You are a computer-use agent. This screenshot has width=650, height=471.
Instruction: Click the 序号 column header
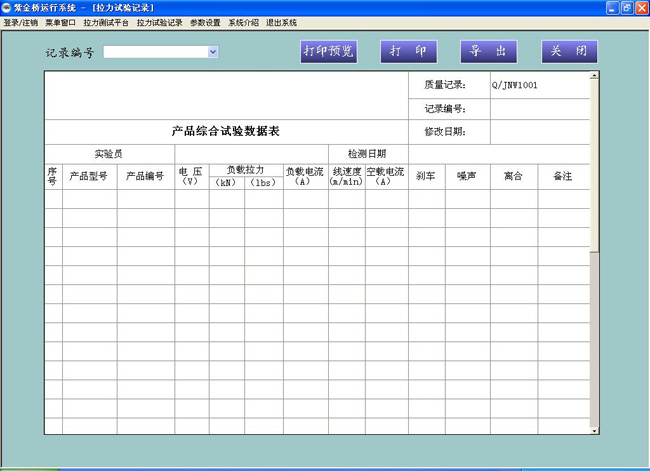[x=53, y=177]
